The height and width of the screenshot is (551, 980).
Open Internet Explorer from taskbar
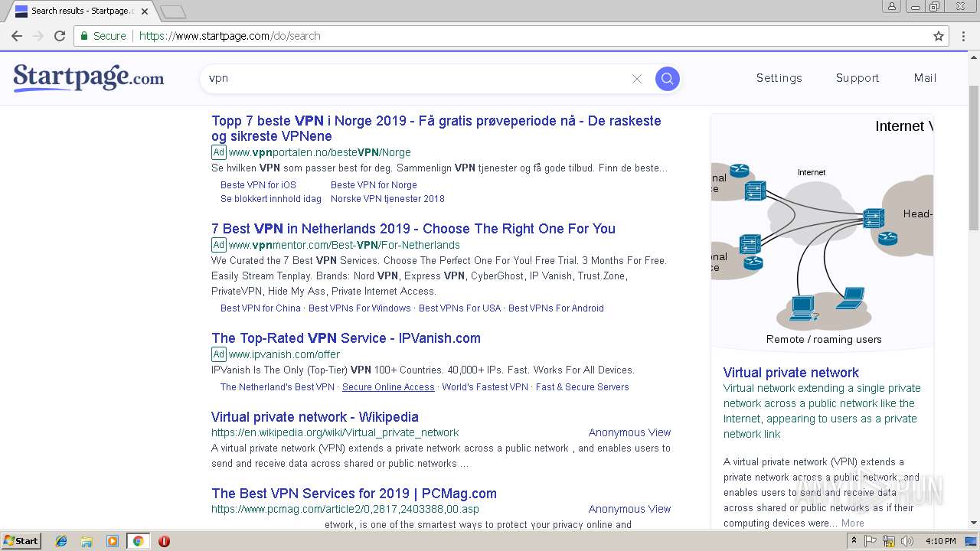coord(61,541)
